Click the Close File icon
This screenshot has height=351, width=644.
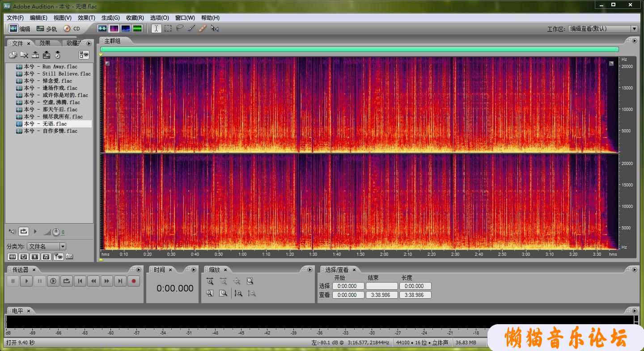coord(24,55)
